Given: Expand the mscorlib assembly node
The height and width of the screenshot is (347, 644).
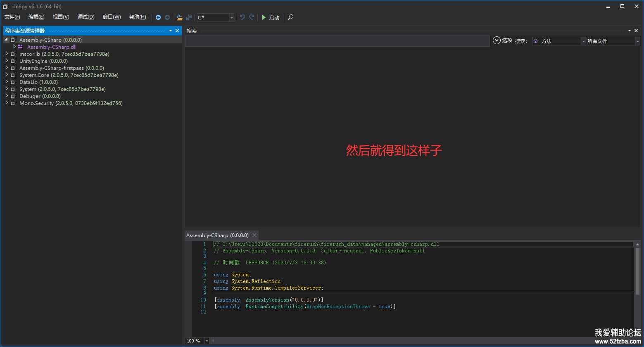Looking at the screenshot, I should tap(7, 54).
